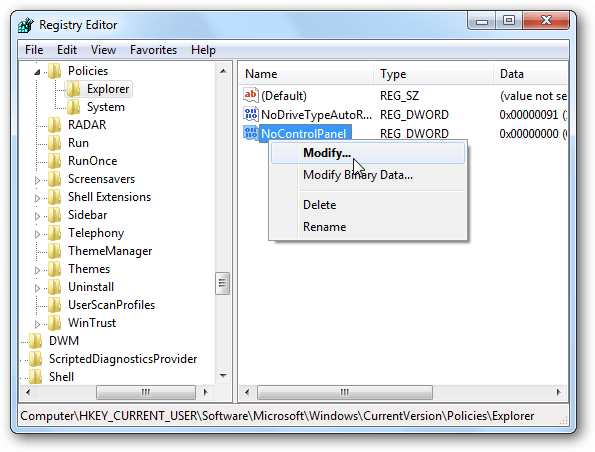Open the Help menu
595x452 pixels.
(203, 50)
